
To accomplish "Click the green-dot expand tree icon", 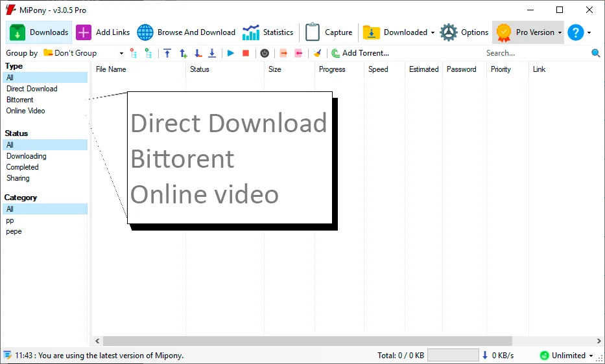I will pyautogui.click(x=148, y=53).
